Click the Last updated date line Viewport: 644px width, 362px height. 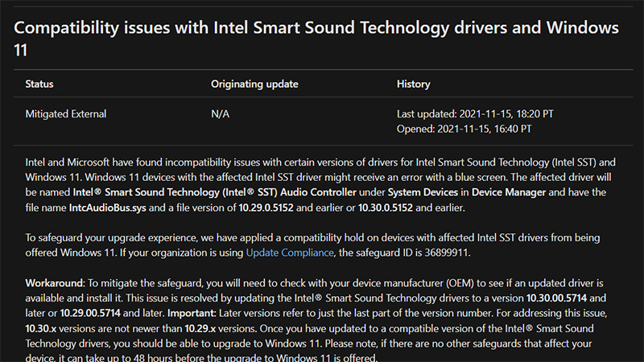(x=475, y=114)
